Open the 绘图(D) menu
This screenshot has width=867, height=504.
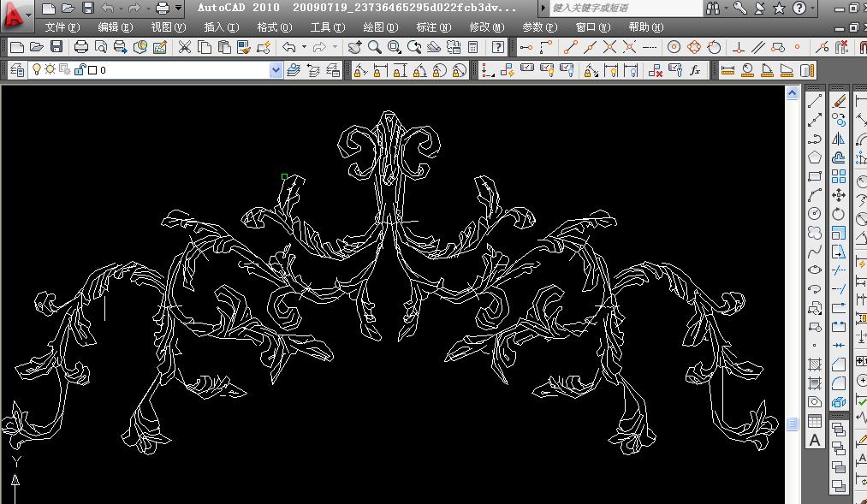[x=381, y=27]
